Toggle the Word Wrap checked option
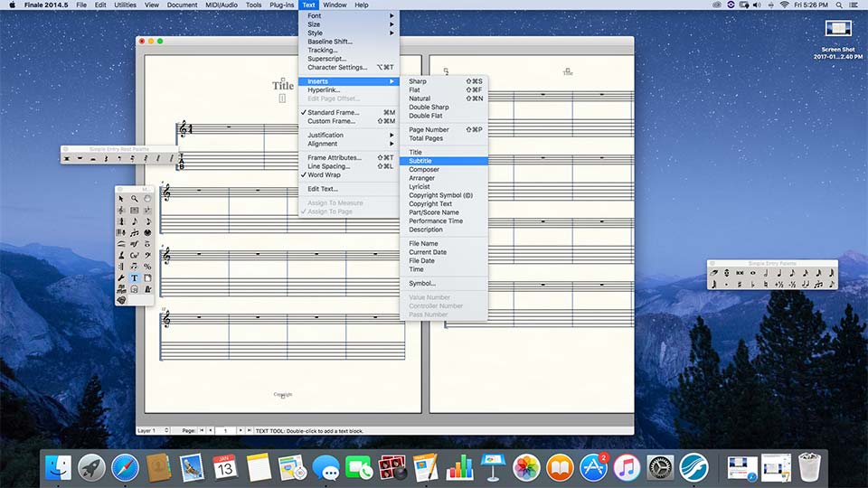 click(349, 174)
